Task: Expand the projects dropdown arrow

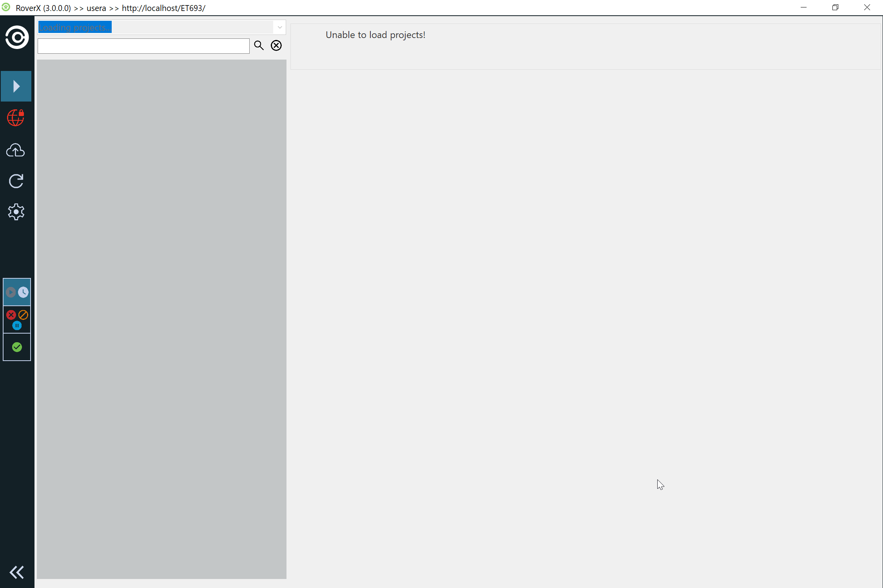Action: coord(280,27)
